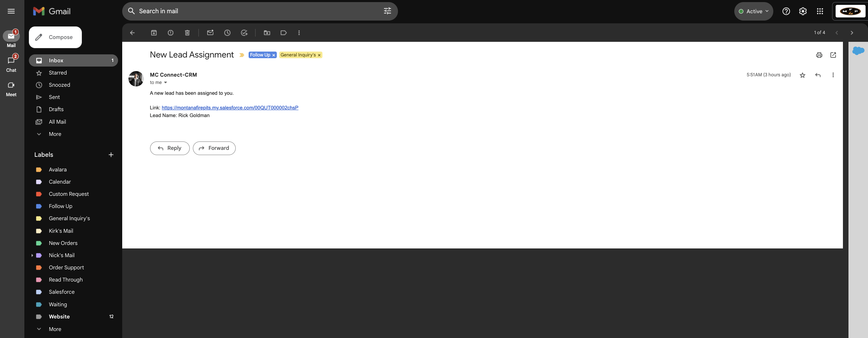
Task: Open the account profile logo
Action: [x=850, y=11]
